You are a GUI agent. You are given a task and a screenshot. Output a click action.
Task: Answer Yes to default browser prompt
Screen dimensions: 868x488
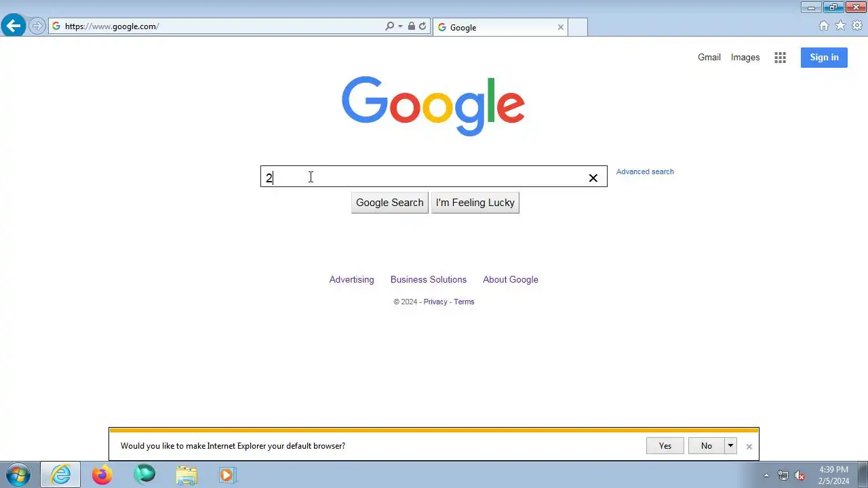[x=665, y=446]
